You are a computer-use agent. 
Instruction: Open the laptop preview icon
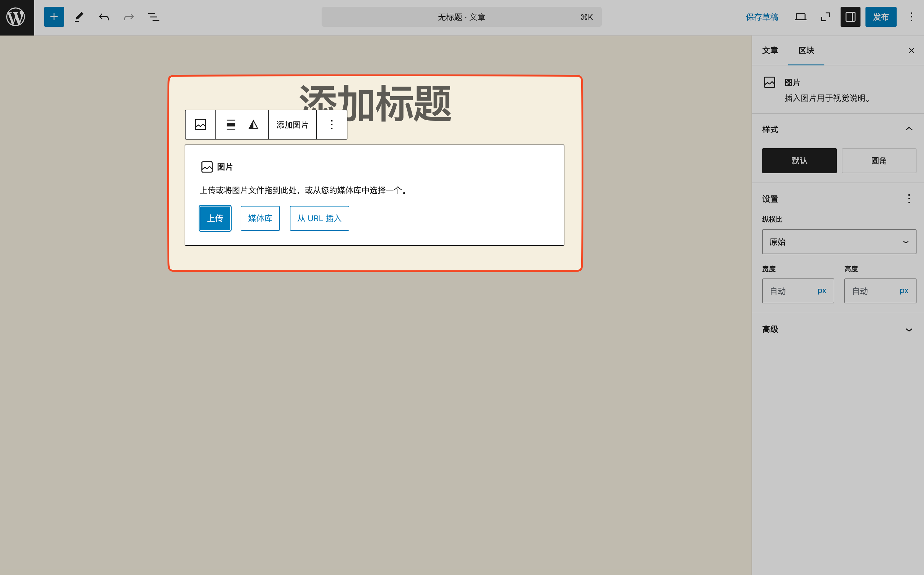(800, 17)
